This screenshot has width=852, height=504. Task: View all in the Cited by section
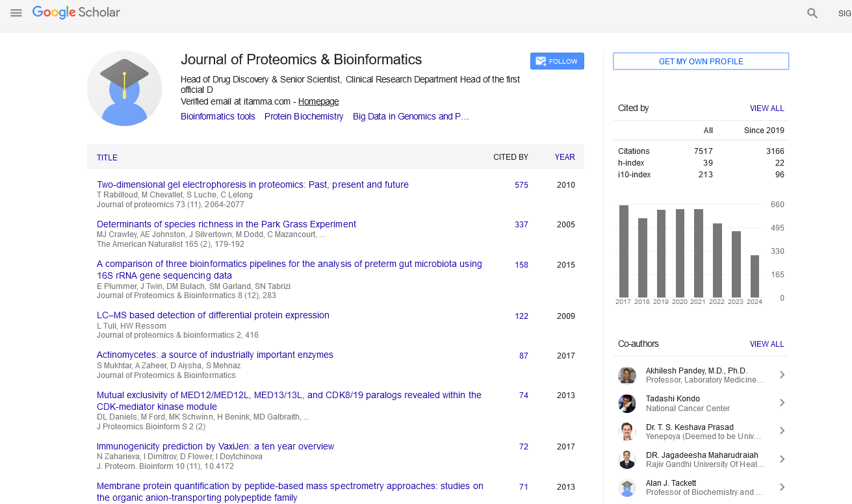[x=767, y=108]
